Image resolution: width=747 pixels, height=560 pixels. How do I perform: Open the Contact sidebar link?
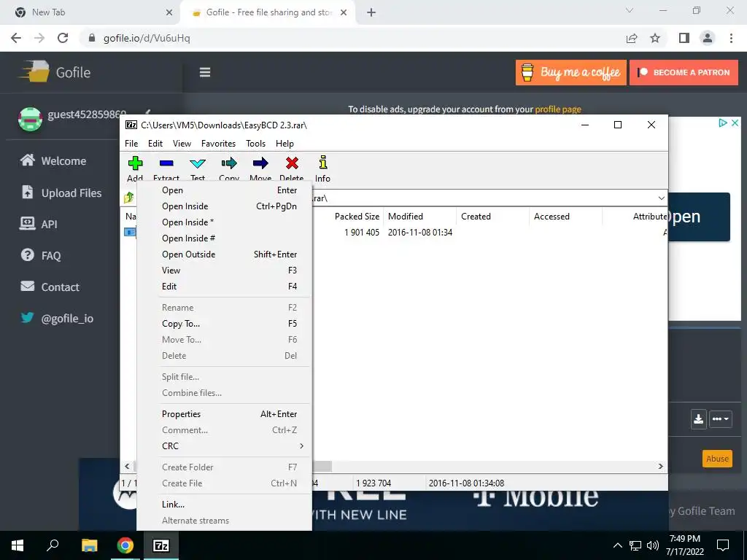click(x=50, y=287)
